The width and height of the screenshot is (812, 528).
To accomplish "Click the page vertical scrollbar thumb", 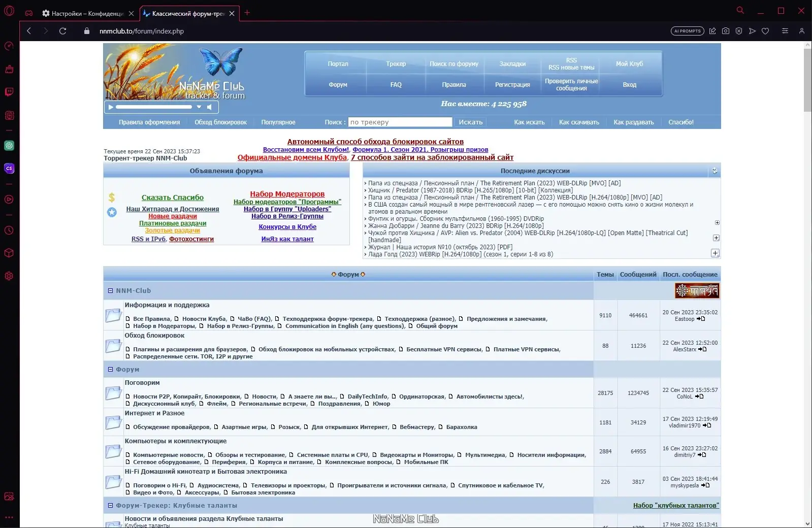I will [807, 80].
